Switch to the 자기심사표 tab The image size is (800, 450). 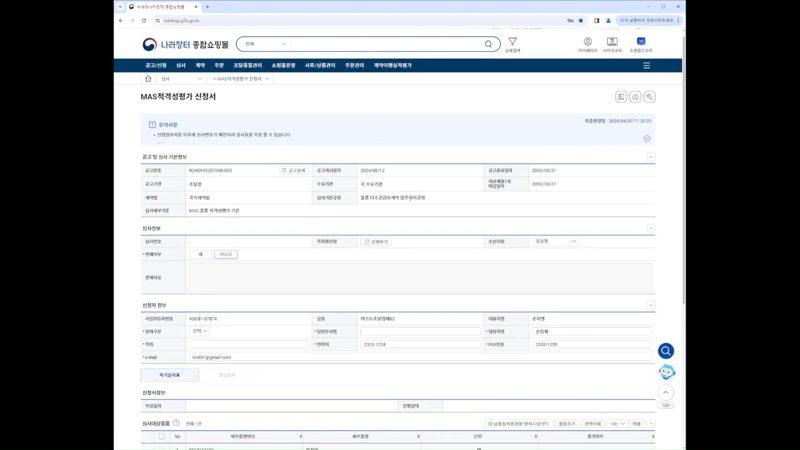[169, 375]
